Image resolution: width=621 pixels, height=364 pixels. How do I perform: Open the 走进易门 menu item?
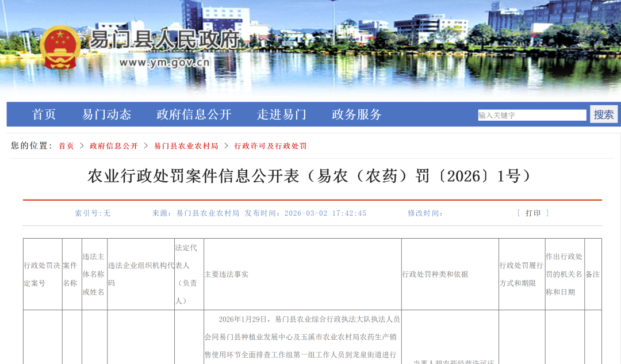click(282, 114)
